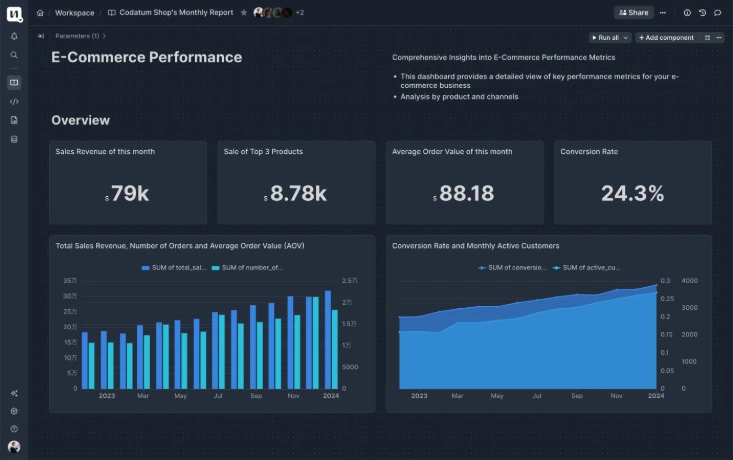Click the Add component button

click(x=666, y=37)
